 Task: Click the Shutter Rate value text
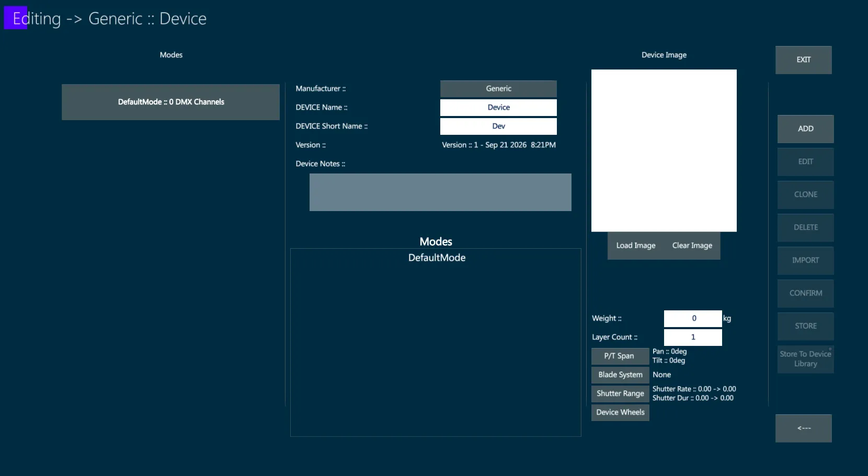(694, 389)
